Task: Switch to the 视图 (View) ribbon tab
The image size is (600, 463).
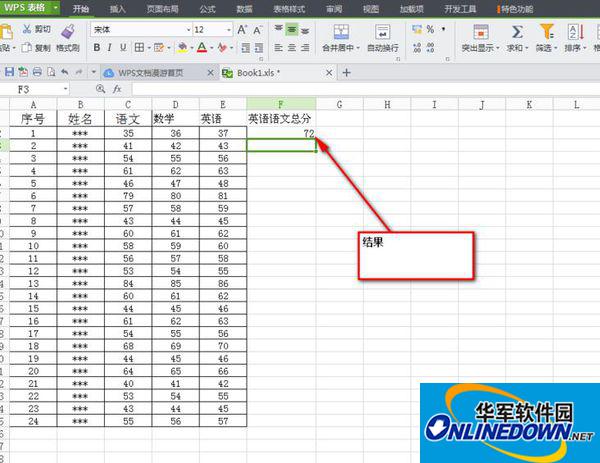Action: click(x=371, y=9)
